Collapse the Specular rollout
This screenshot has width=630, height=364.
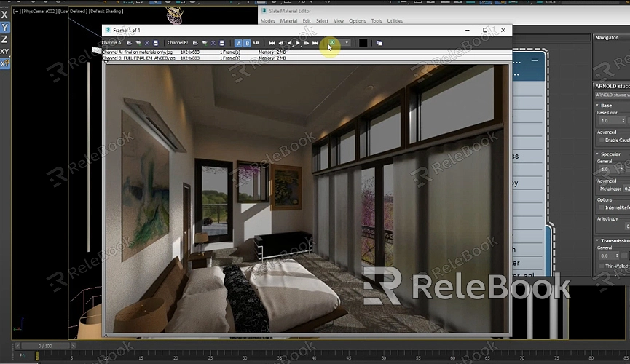tap(597, 154)
